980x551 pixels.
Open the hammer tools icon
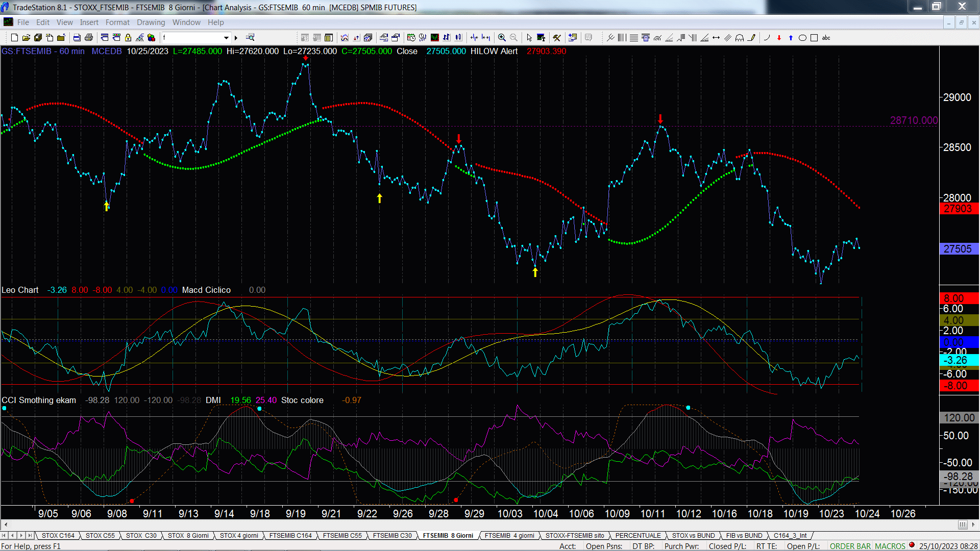557,38
